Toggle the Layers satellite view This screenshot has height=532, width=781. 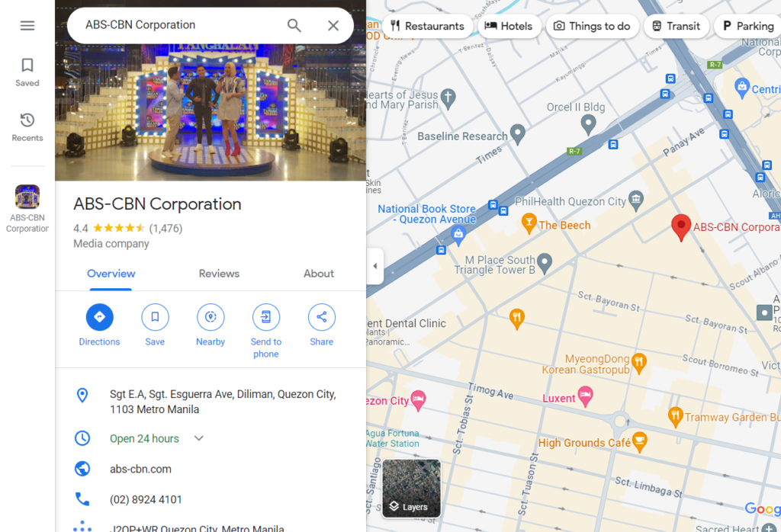pos(411,488)
